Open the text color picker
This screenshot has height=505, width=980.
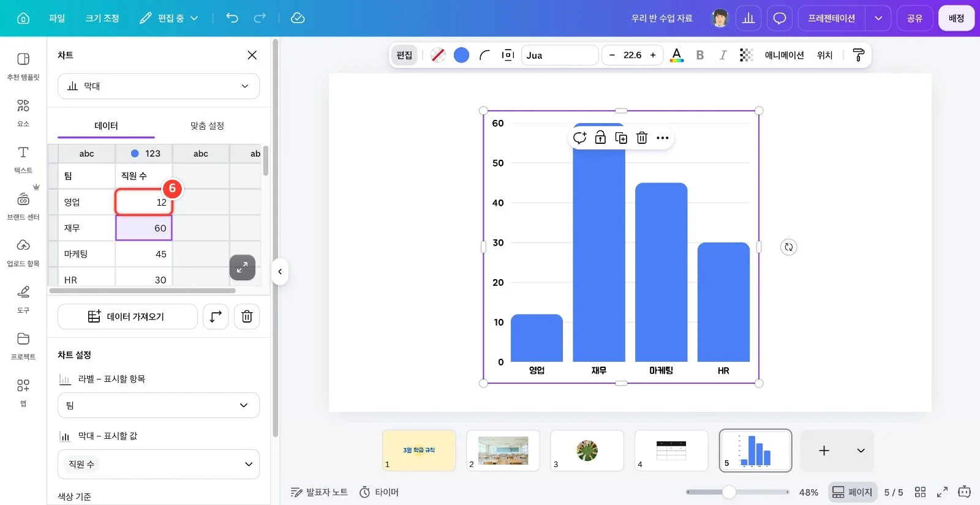click(676, 55)
